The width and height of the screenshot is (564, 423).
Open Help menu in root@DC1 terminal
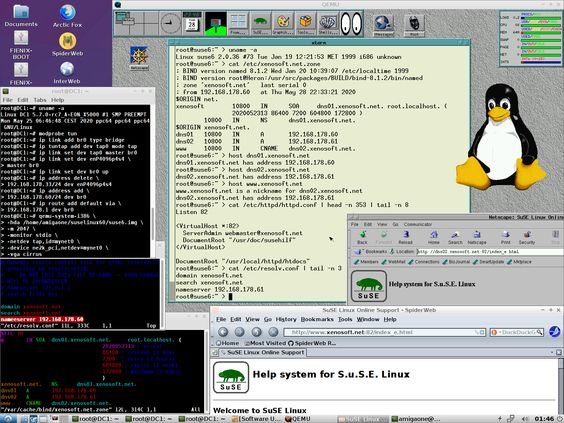(58, 100)
